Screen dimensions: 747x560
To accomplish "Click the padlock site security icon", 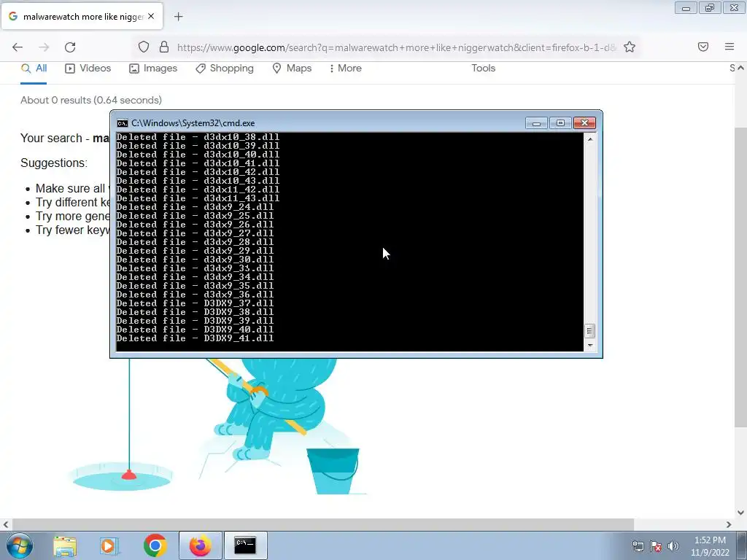I will point(164,47).
